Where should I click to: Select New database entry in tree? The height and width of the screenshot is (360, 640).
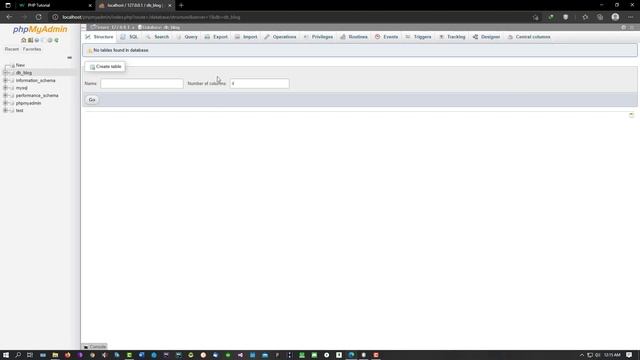click(x=20, y=65)
